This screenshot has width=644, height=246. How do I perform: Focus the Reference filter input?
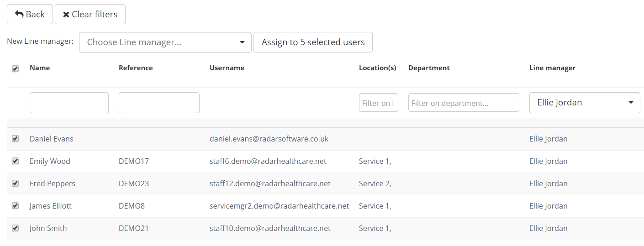[159, 103]
